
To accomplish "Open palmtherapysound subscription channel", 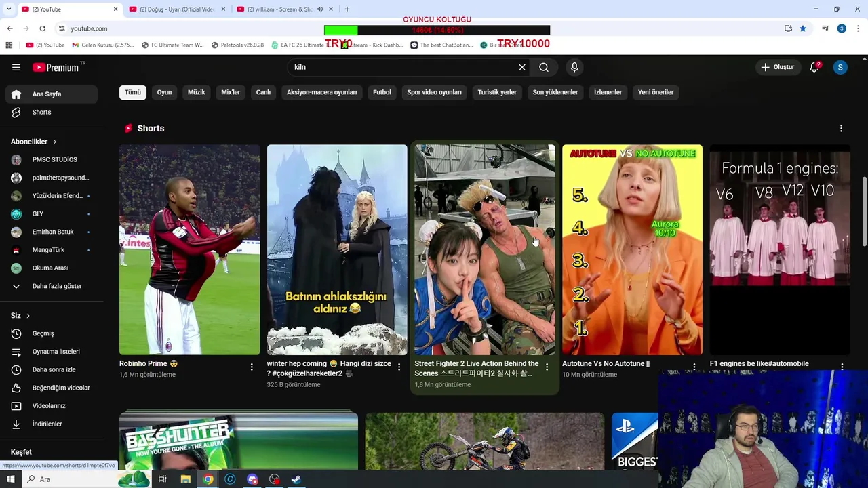I will pyautogui.click(x=52, y=178).
